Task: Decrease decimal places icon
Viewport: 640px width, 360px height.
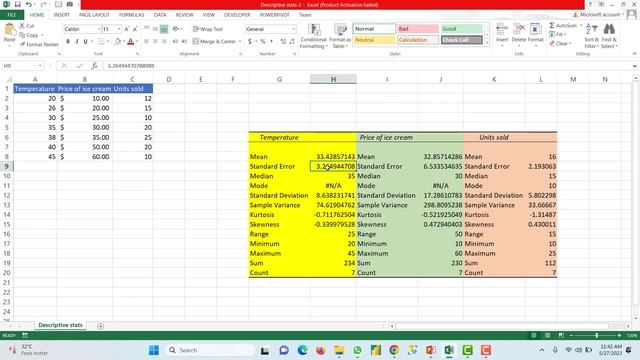Action: (293, 41)
